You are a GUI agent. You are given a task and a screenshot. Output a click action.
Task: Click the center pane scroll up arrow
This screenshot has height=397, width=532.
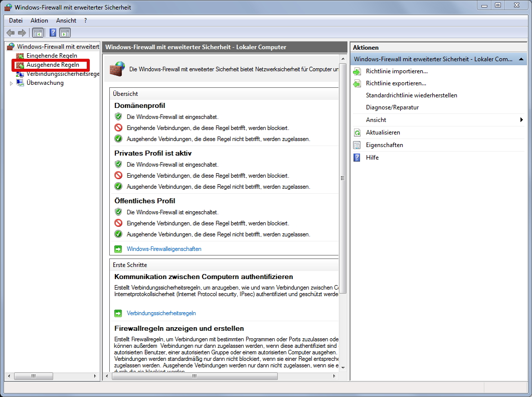pos(342,59)
